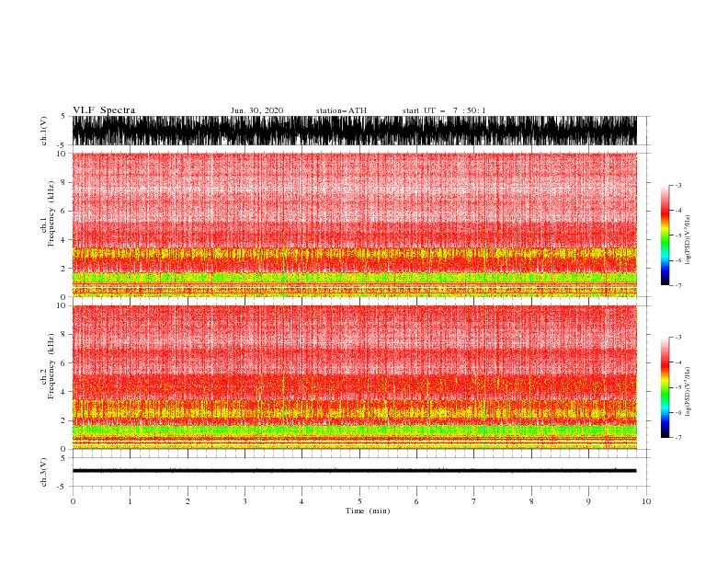Click the time axis tick label '5'
Viewport: 728px width, 563px height.
pyautogui.click(x=359, y=501)
